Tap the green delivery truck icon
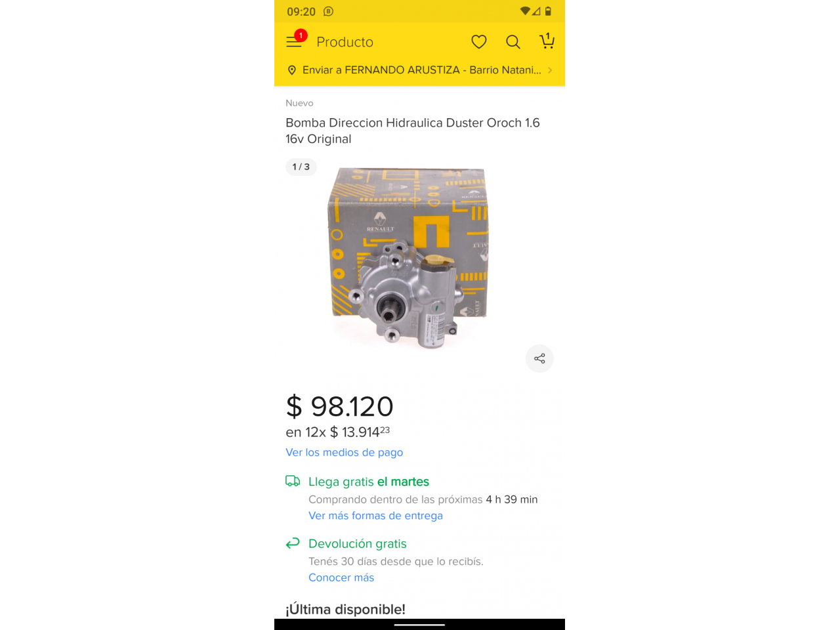Viewport: 840px width, 630px height. [293, 481]
